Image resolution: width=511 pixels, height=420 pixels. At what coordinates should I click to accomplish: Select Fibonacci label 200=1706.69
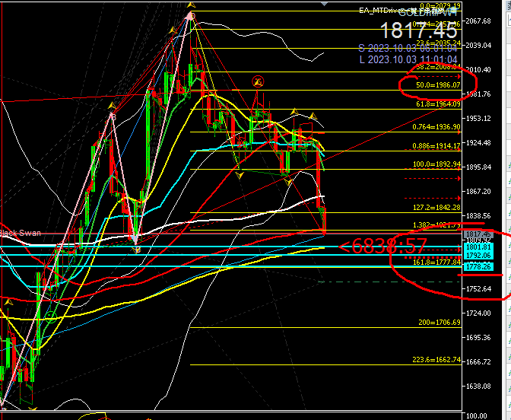(x=440, y=323)
